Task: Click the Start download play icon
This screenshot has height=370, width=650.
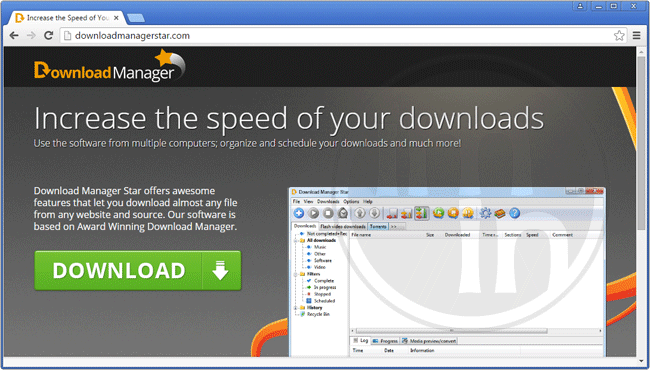Action: point(314,213)
